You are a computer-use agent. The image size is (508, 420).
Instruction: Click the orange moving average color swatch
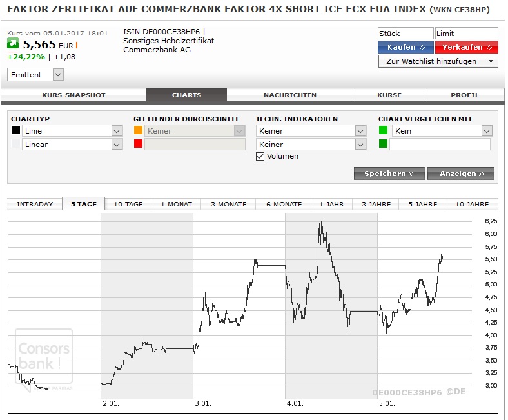[x=138, y=130]
